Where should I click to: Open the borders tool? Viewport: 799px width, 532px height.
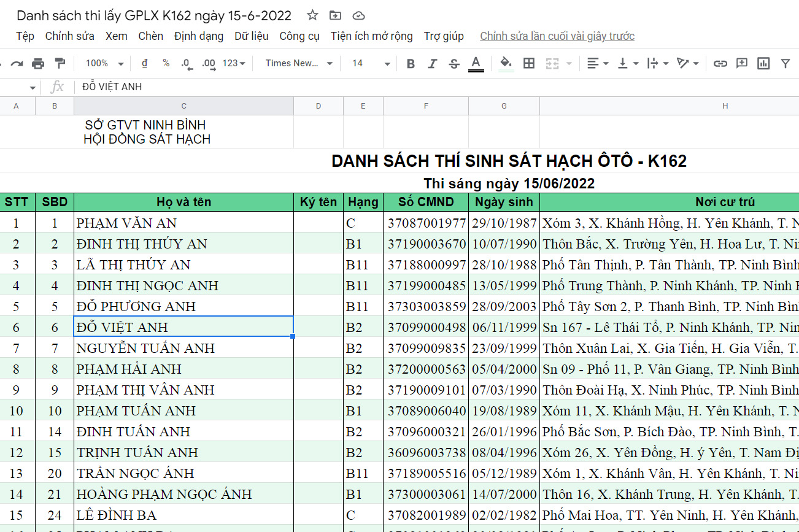[x=529, y=63]
